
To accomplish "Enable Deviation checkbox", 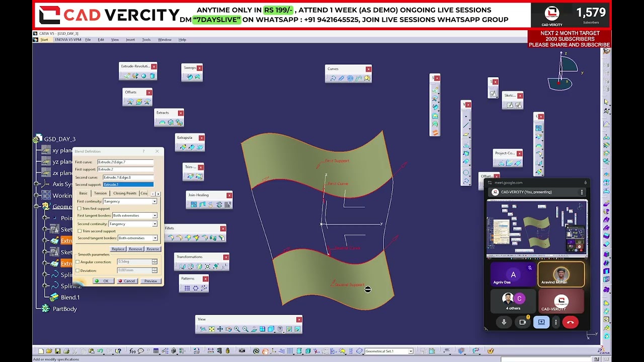I will [78, 270].
